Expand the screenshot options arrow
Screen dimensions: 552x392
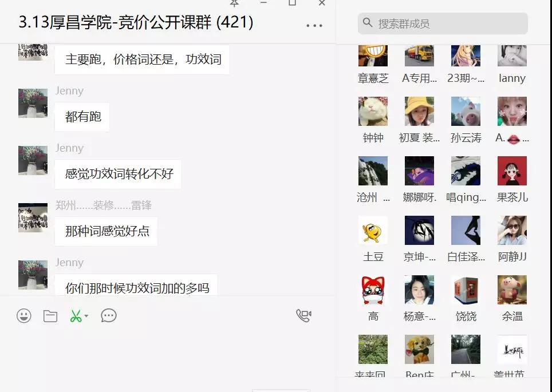86,316
